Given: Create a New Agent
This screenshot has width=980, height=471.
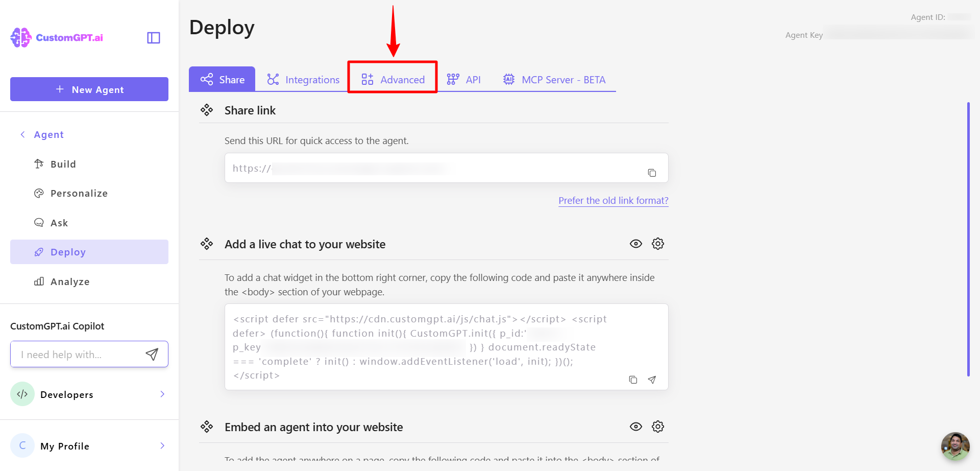Looking at the screenshot, I should (x=89, y=89).
